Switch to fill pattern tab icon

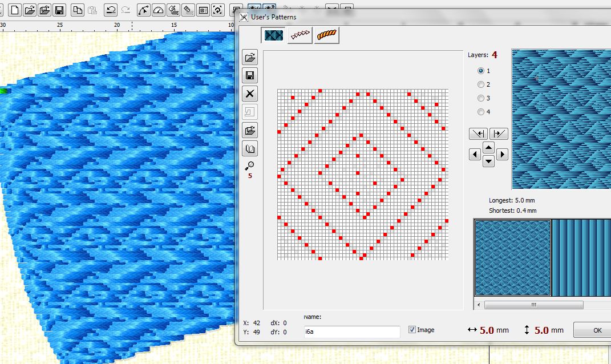tap(273, 35)
